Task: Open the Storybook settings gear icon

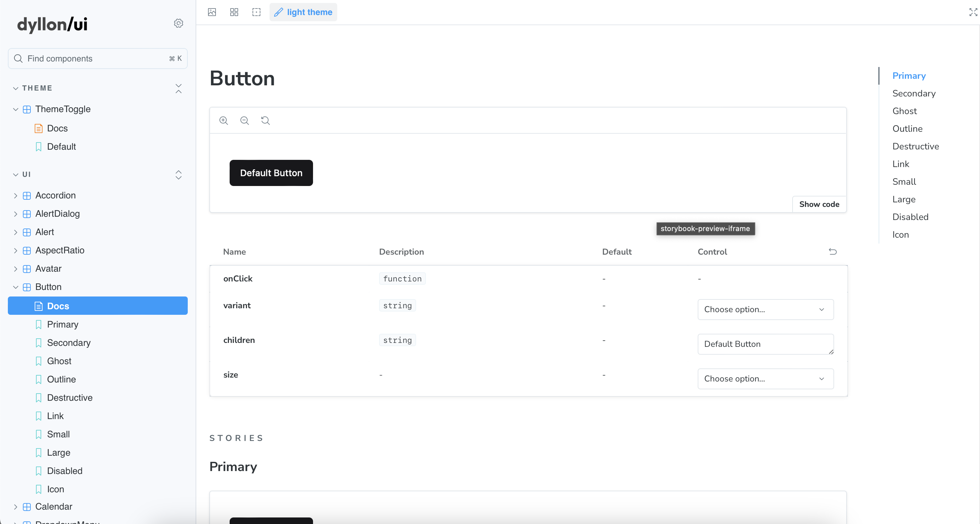Action: pyautogui.click(x=178, y=23)
